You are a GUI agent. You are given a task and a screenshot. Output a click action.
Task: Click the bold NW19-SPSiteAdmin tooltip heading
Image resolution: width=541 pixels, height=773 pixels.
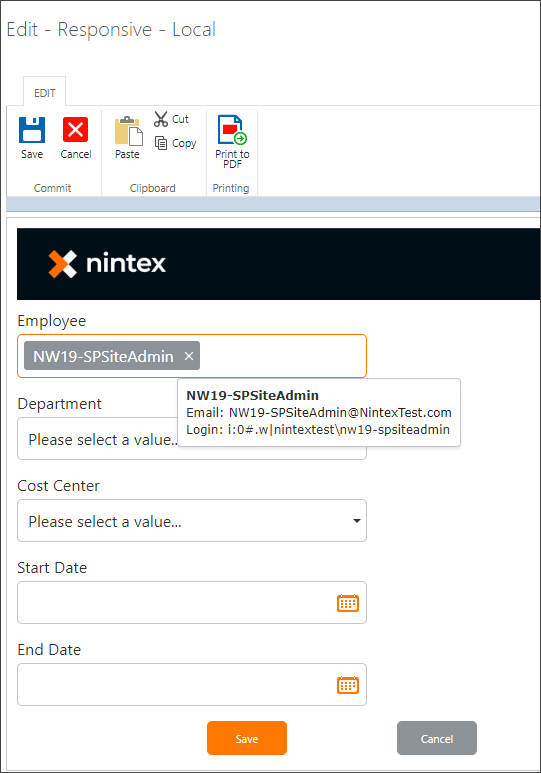coord(252,395)
